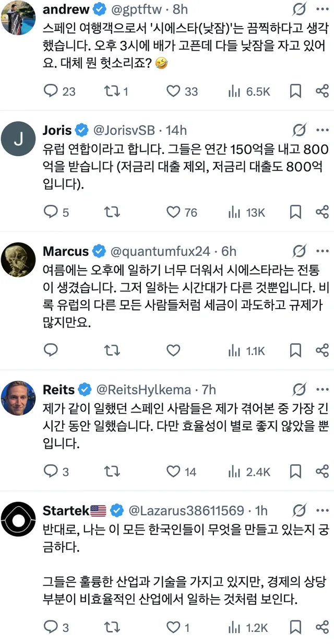334x644 pixels.
Task: Like andrew's tweet with 33 likes
Action: point(173,91)
